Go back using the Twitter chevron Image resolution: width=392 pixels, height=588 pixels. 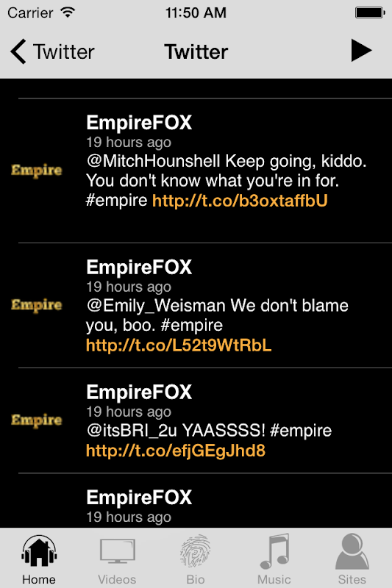(52, 51)
